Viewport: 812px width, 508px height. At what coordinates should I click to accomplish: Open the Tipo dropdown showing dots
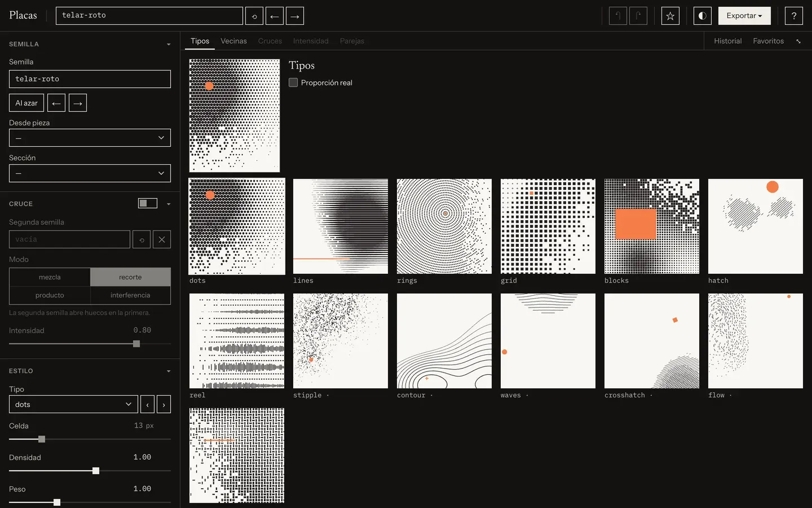[73, 404]
